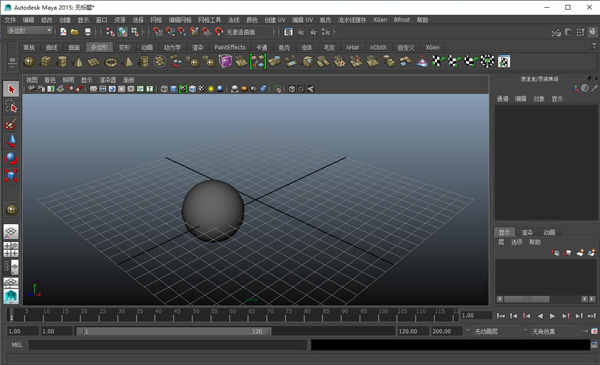Create a new empty display layer
The width and height of the screenshot is (600, 365).
[580, 253]
